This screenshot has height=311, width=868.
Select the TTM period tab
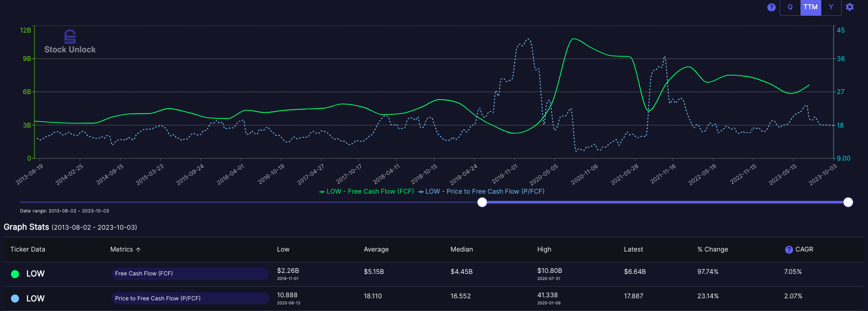click(x=811, y=7)
